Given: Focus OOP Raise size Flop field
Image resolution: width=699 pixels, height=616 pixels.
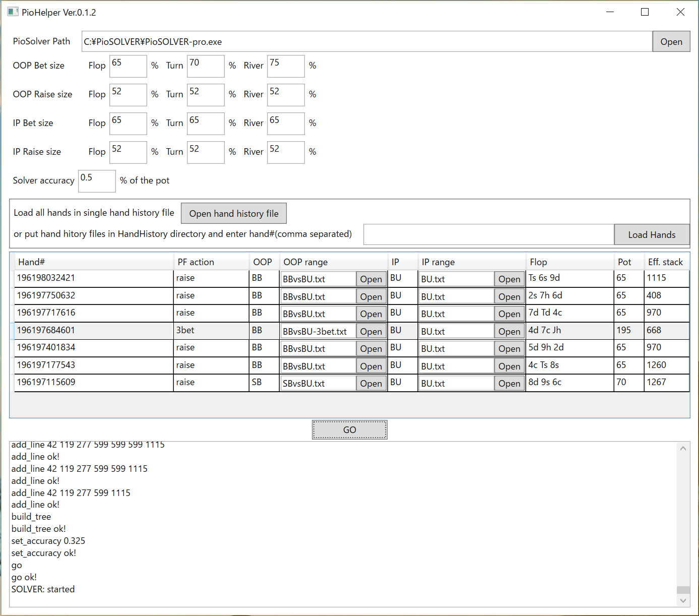Looking at the screenshot, I should click(x=128, y=95).
